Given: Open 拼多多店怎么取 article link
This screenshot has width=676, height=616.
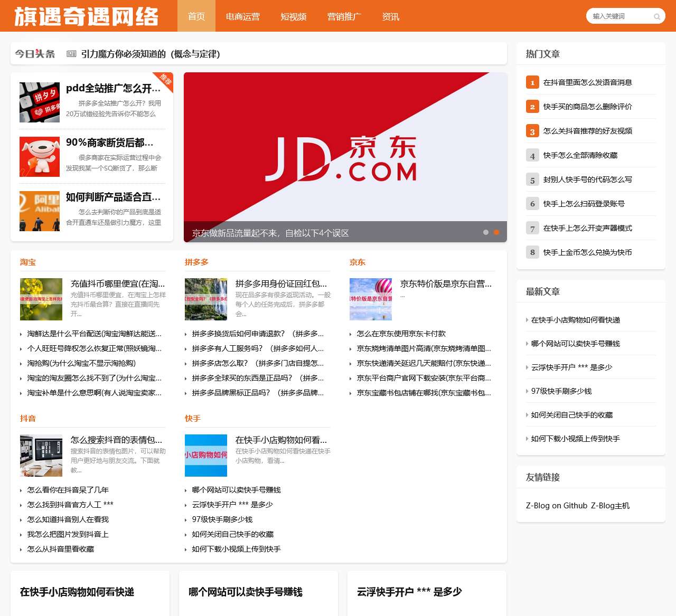Looking at the screenshot, I should [258, 363].
